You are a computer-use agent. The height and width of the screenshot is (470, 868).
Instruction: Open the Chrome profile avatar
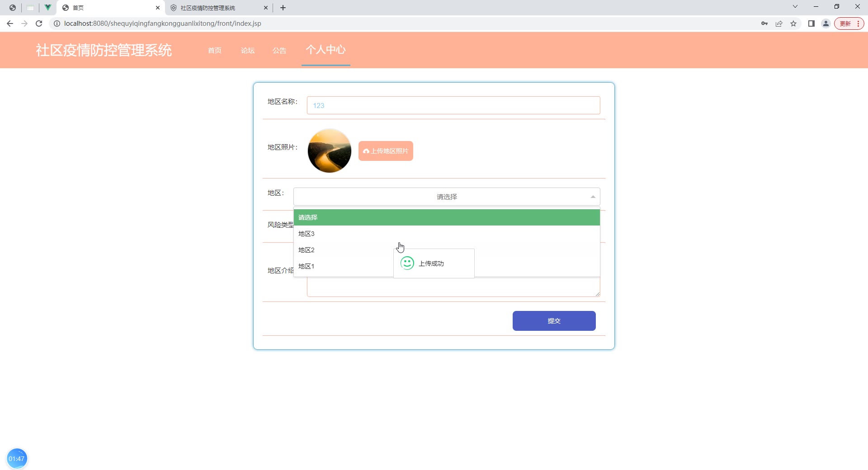(x=826, y=23)
